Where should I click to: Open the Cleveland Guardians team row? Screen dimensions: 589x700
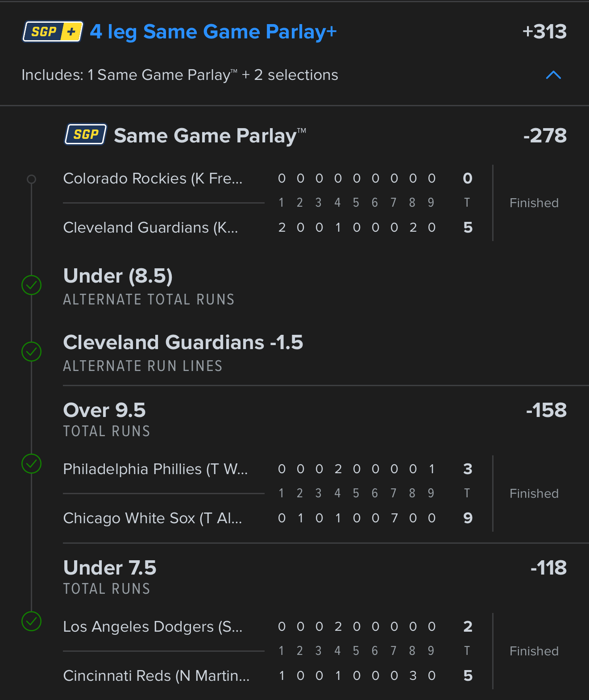268,228
